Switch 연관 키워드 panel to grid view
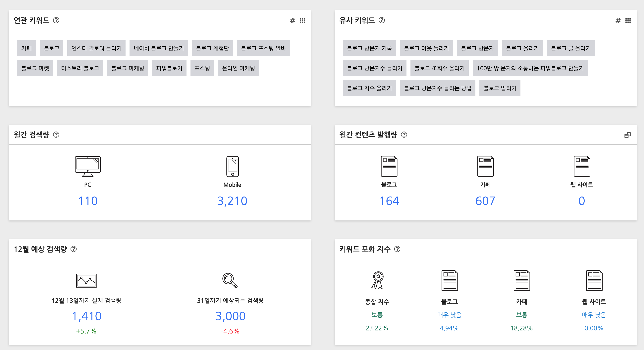The image size is (644, 350). [x=302, y=21]
